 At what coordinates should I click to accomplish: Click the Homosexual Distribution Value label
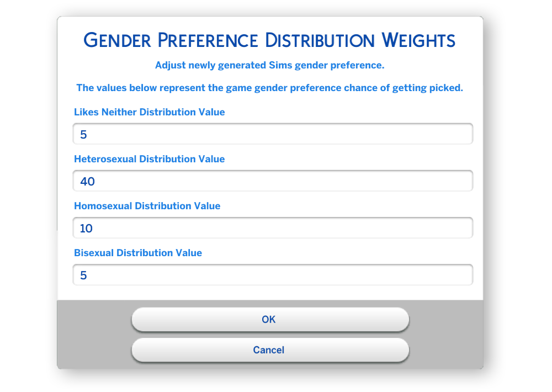(x=147, y=206)
